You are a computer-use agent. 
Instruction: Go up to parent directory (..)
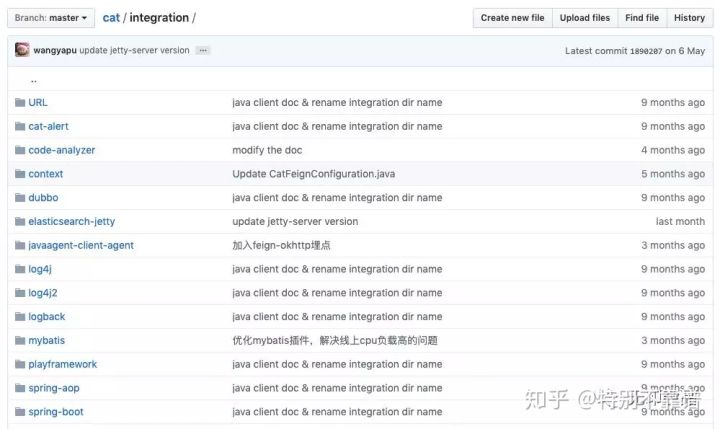[x=34, y=80]
